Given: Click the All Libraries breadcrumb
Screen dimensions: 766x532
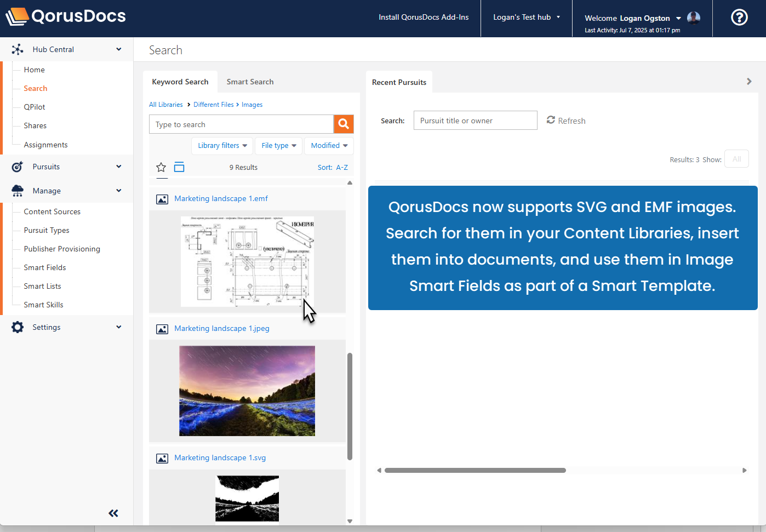Looking at the screenshot, I should tap(166, 105).
